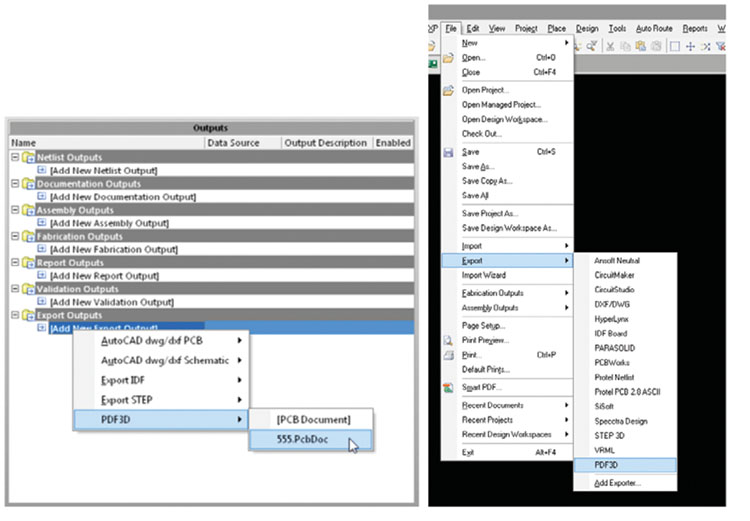Image resolution: width=750 pixels, height=521 pixels.
Task: Click the Open folder icon in File menu
Action: click(x=447, y=58)
